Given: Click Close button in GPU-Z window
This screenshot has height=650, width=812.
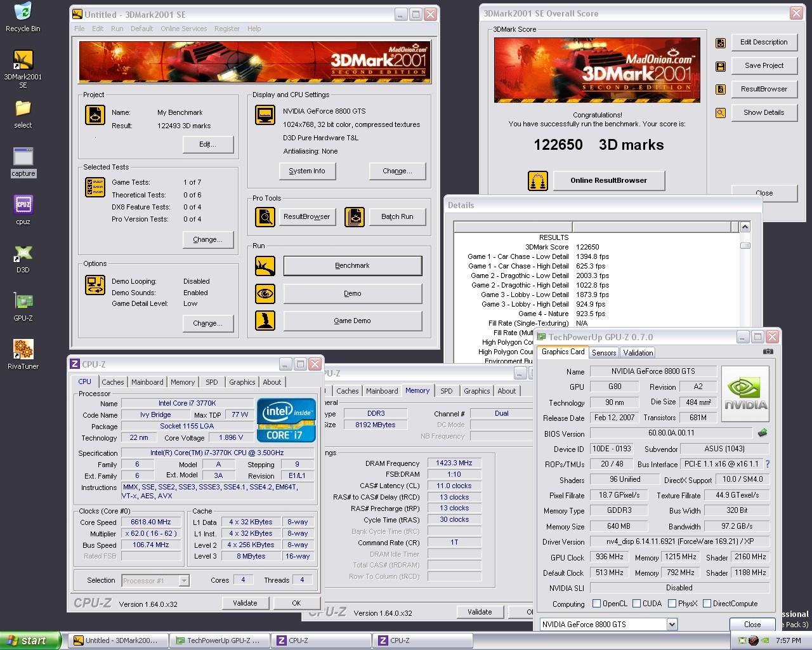Looking at the screenshot, I should 752,624.
